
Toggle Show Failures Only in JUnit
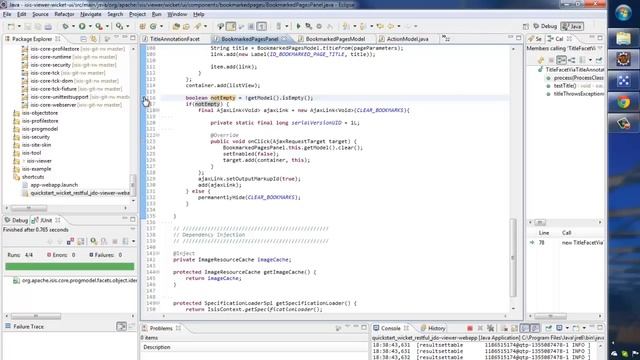(70, 242)
